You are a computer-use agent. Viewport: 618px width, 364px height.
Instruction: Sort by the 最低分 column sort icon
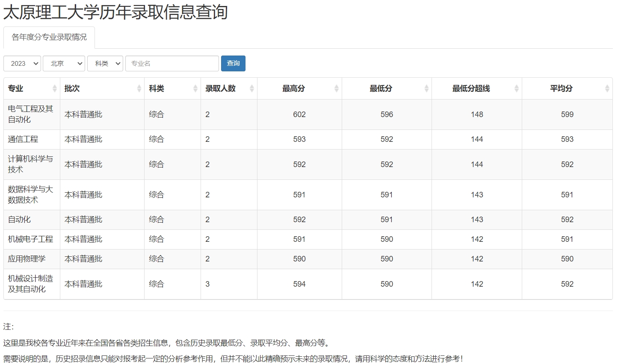click(x=426, y=88)
